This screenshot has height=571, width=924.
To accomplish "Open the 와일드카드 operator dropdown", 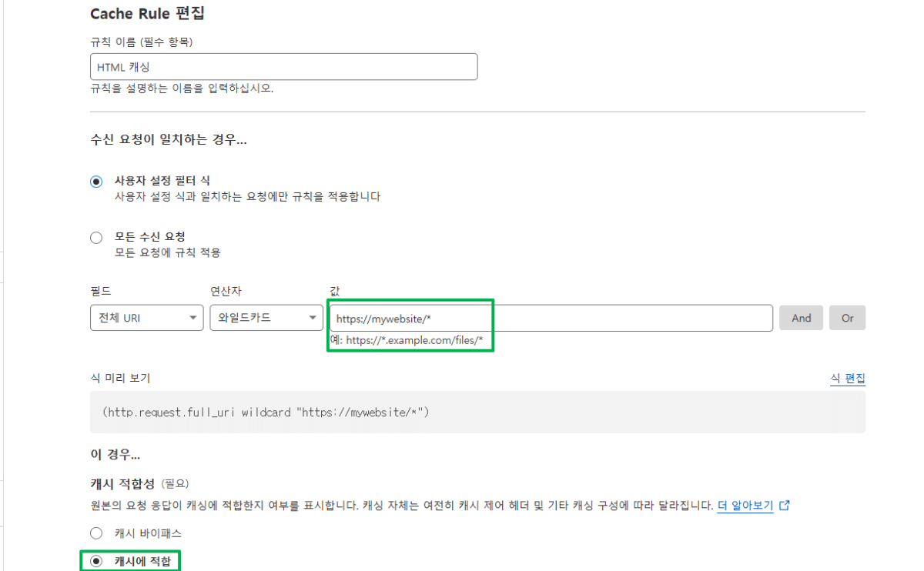I will click(x=266, y=318).
